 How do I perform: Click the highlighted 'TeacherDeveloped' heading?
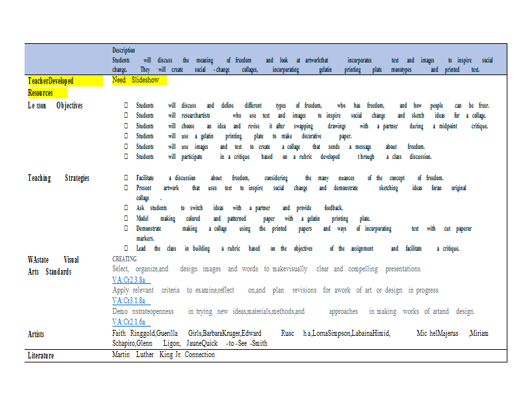[51, 80]
